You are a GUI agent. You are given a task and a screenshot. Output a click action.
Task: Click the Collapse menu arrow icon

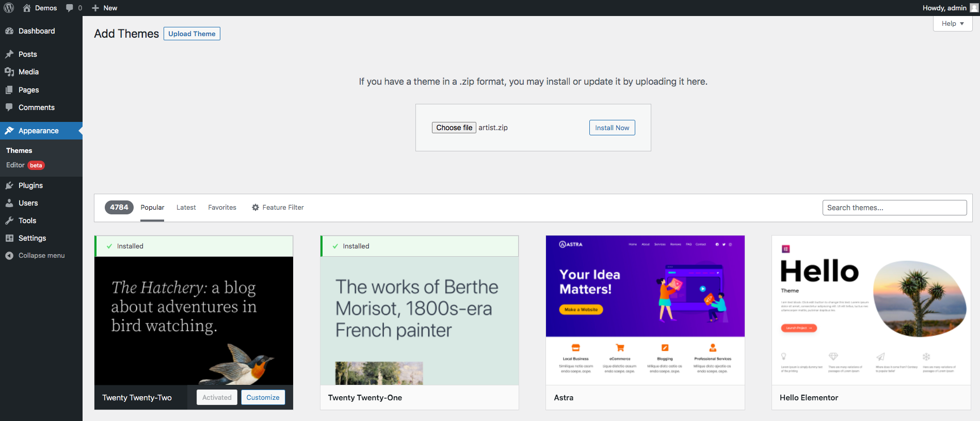coord(9,256)
